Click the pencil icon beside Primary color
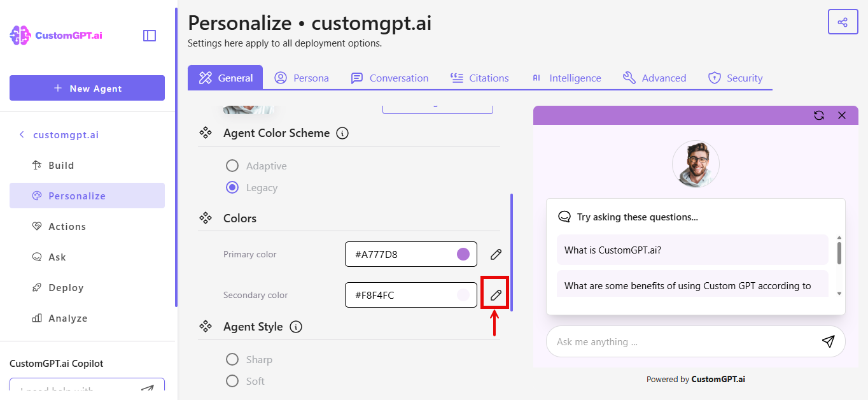 (495, 254)
